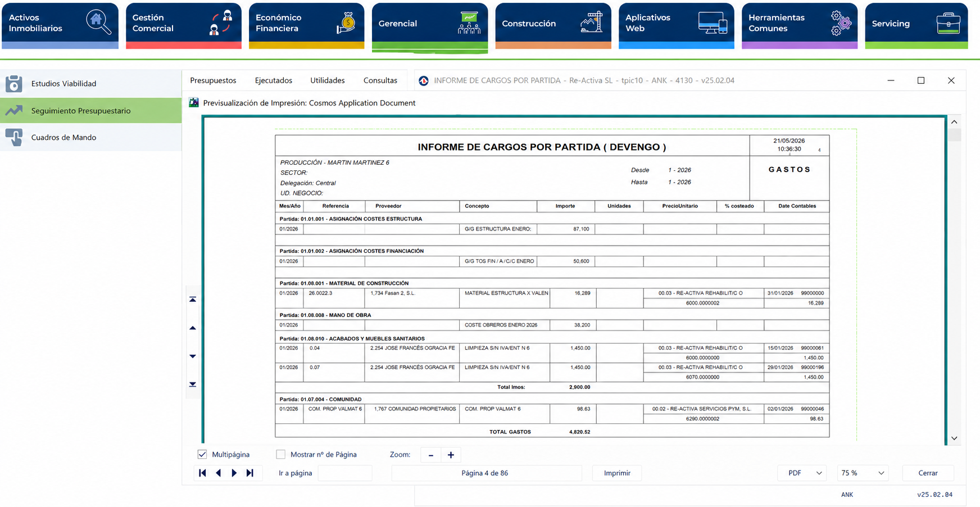Screen dimensions: 980x507
Task: Open the 75 % zoom dropdown
Action: (863, 473)
